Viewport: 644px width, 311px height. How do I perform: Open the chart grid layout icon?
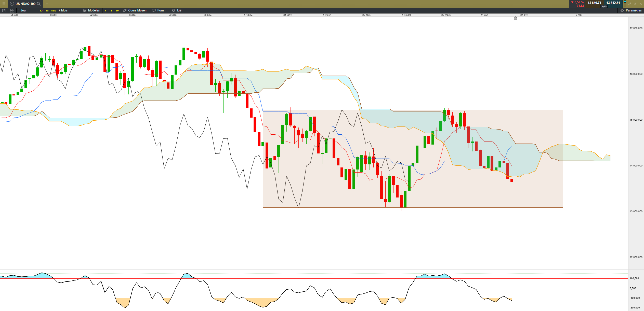12,10
